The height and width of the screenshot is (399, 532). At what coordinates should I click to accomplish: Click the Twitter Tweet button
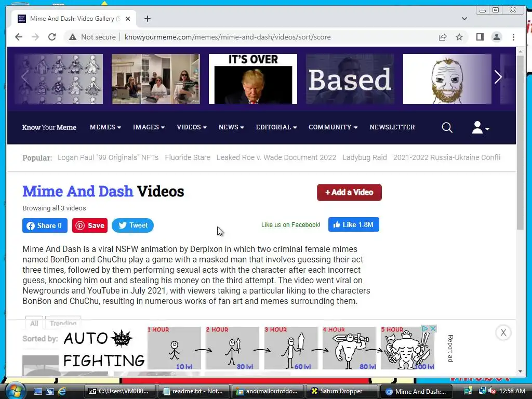pyautogui.click(x=132, y=225)
